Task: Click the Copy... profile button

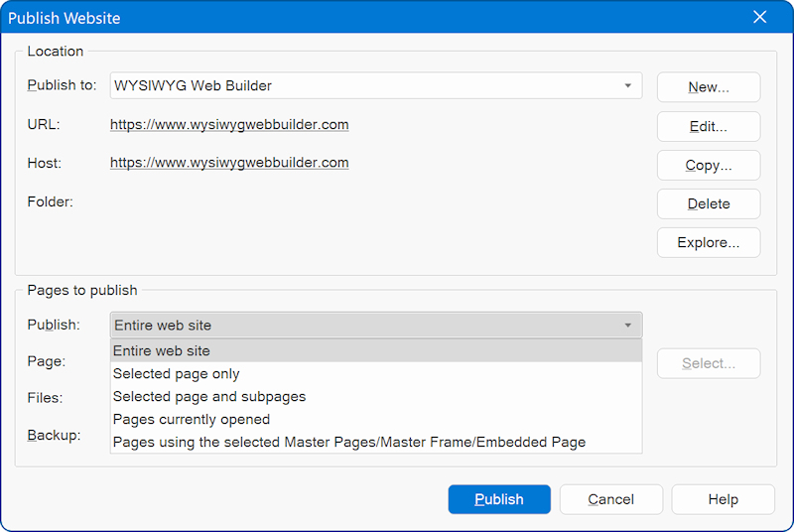Action: point(709,165)
